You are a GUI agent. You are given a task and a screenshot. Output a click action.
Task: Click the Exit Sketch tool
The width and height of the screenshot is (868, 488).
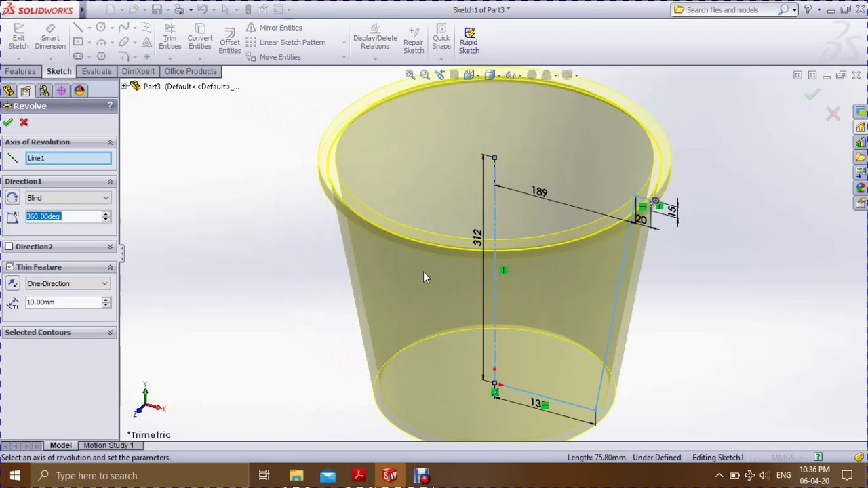[18, 37]
